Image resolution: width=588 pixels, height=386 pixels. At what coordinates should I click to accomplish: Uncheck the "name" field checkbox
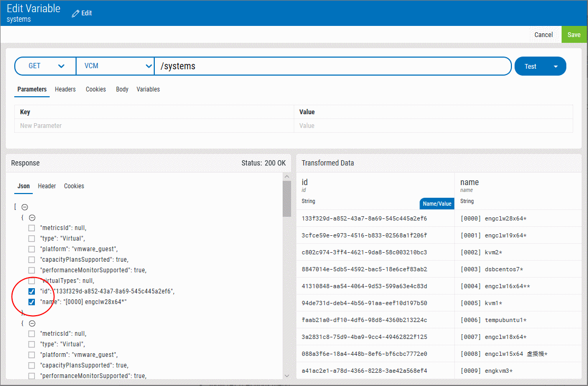(x=32, y=302)
